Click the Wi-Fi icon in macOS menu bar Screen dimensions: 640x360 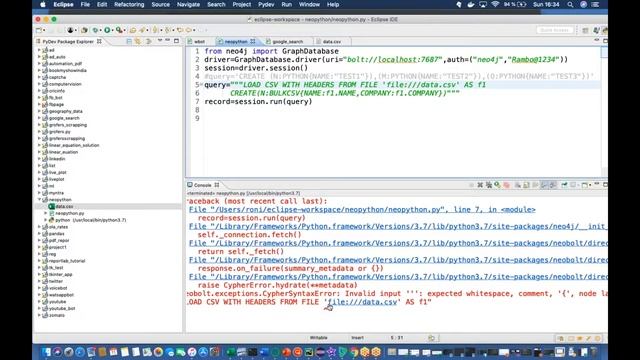pyautogui.click(x=495, y=4)
